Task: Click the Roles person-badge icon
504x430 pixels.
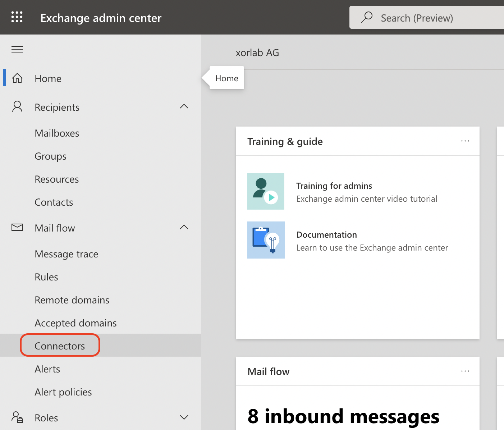Action: [x=17, y=417]
